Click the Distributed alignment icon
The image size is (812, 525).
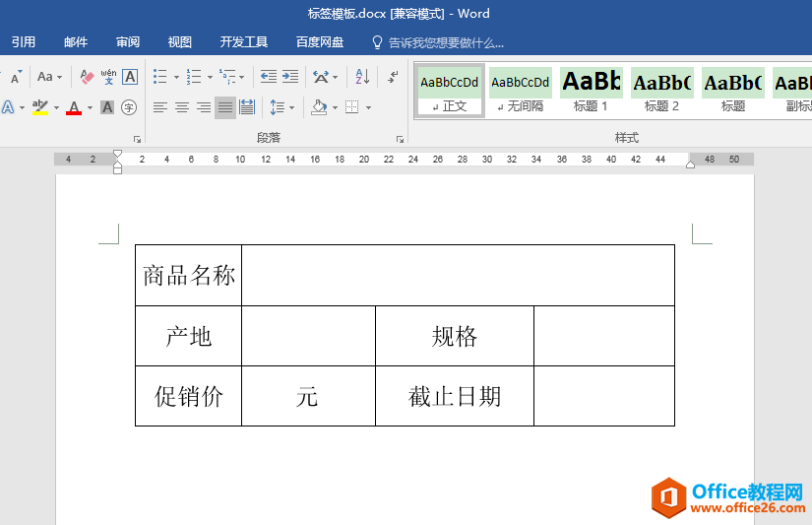point(247,107)
